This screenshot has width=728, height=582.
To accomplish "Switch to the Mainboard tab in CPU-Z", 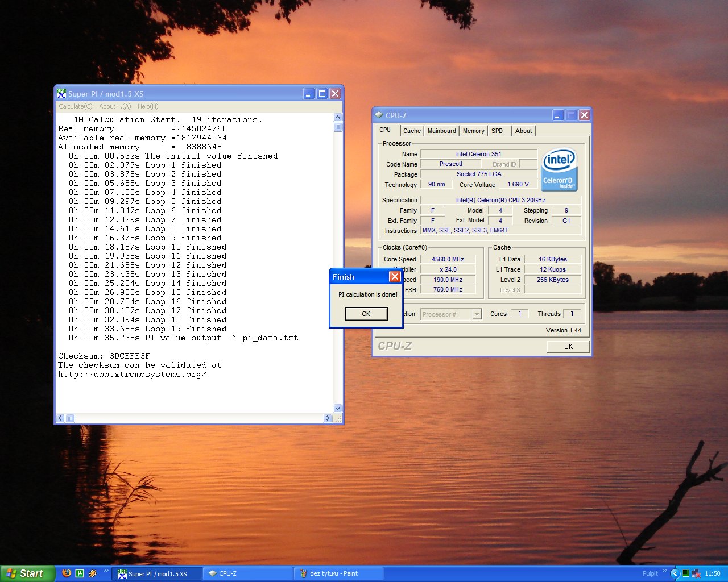I will pyautogui.click(x=442, y=131).
